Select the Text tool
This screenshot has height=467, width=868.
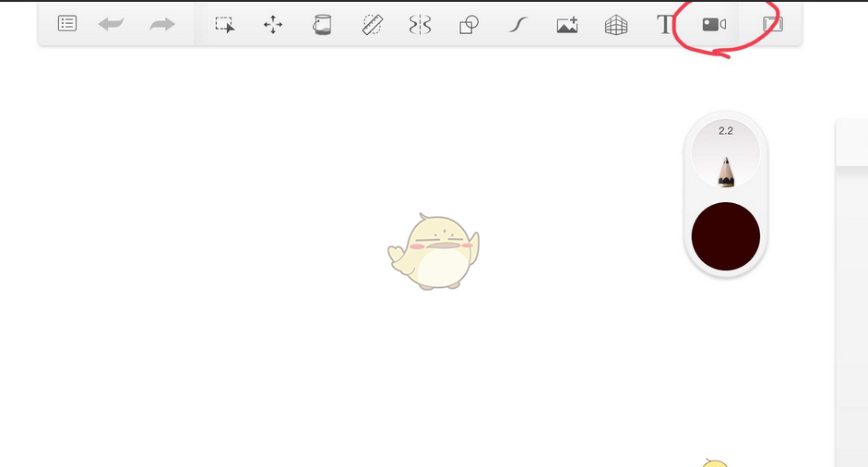click(x=664, y=24)
